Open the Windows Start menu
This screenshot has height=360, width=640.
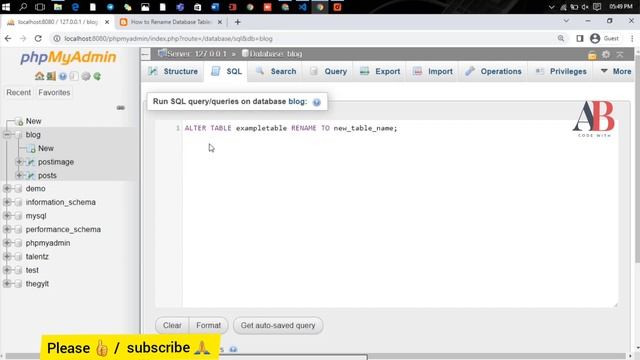click(6, 7)
